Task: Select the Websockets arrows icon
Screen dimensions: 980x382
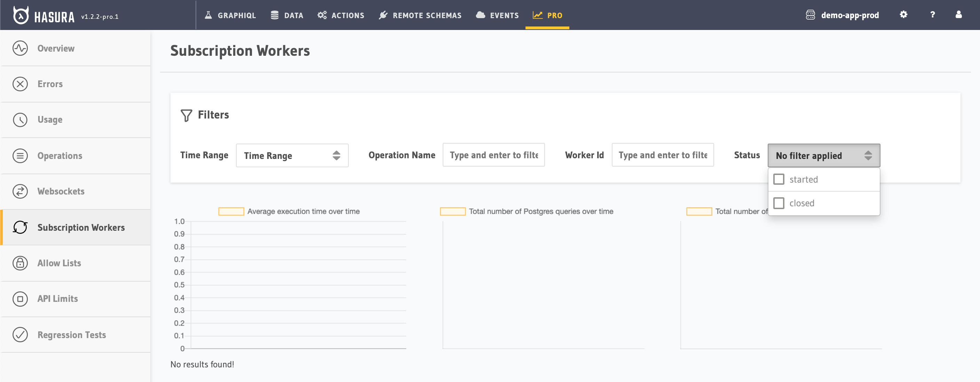Action: (x=20, y=191)
